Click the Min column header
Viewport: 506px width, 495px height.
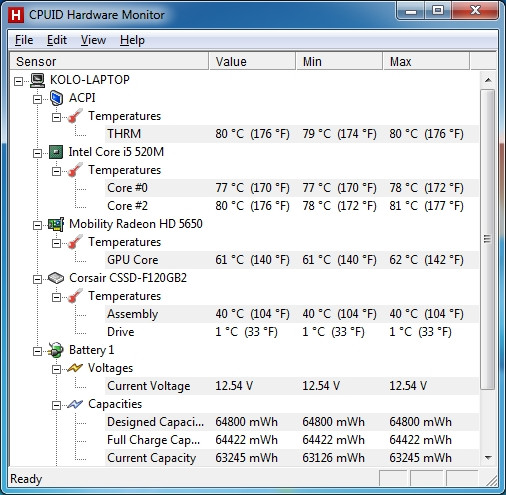pyautogui.click(x=339, y=61)
